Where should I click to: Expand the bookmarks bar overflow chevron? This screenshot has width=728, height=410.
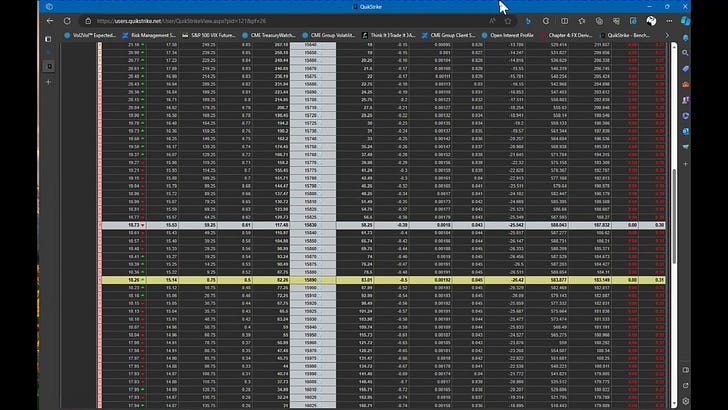tap(667, 35)
